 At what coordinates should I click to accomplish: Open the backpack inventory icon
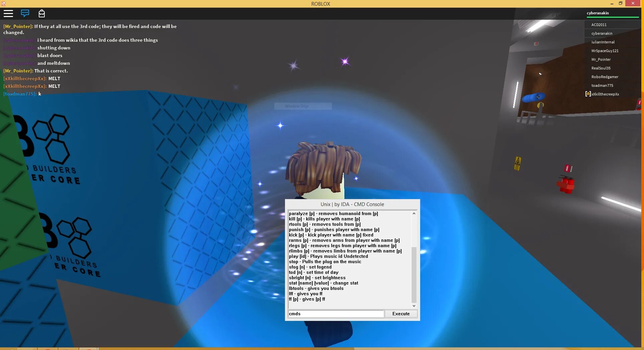pyautogui.click(x=41, y=13)
